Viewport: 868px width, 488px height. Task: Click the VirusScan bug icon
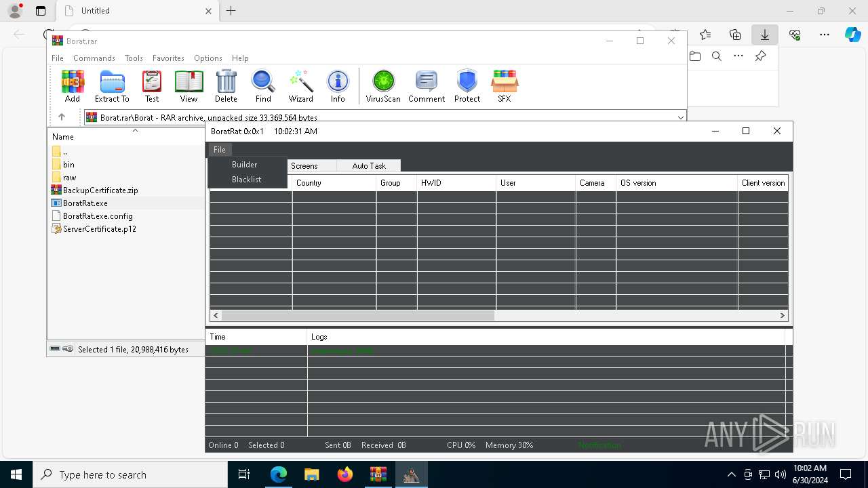point(383,86)
